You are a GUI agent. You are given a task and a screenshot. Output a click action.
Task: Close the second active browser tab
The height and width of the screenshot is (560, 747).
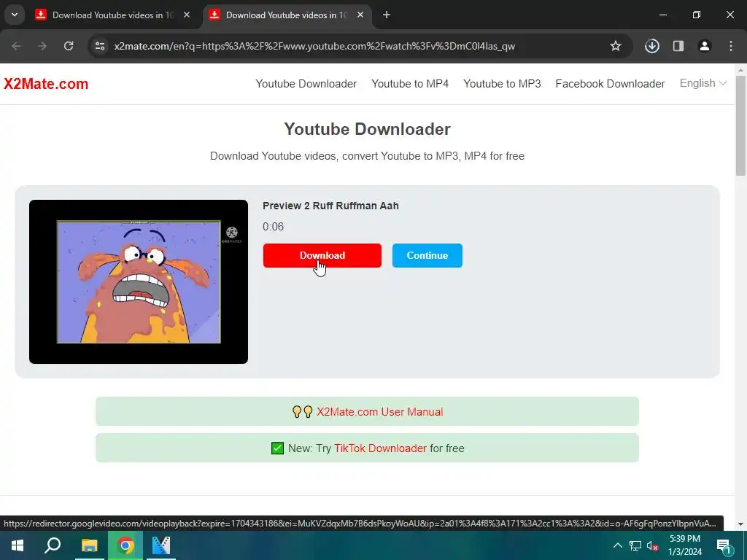(360, 15)
